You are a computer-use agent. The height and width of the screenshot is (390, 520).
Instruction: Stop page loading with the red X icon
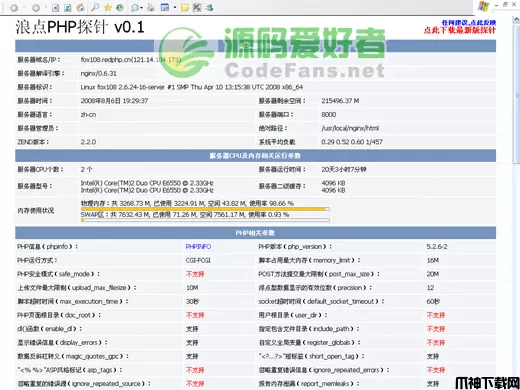(x=56, y=8)
